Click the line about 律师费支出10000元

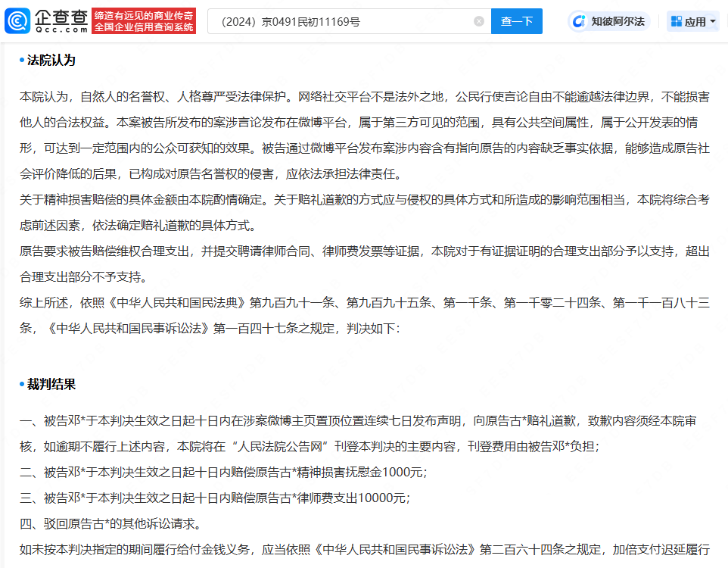(x=215, y=498)
